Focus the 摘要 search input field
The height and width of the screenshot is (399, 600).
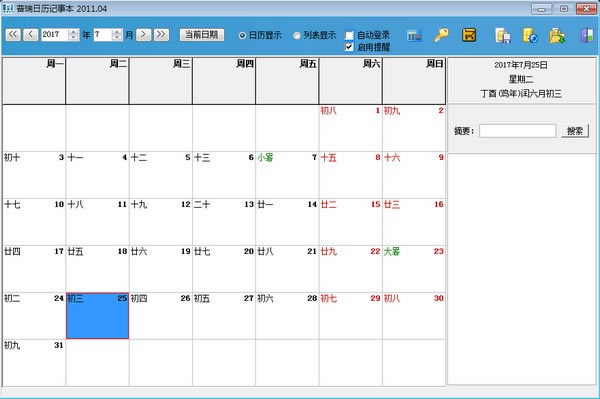coord(517,131)
